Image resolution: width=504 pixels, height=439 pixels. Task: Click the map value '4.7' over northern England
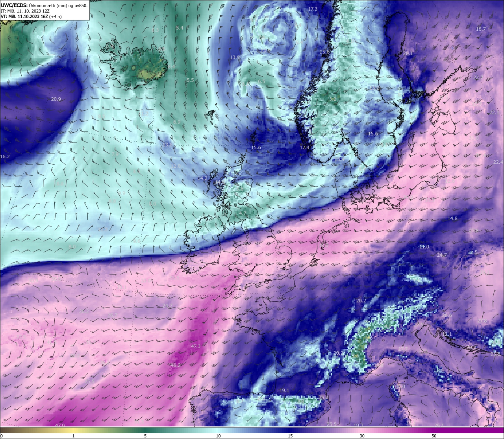click(243, 213)
